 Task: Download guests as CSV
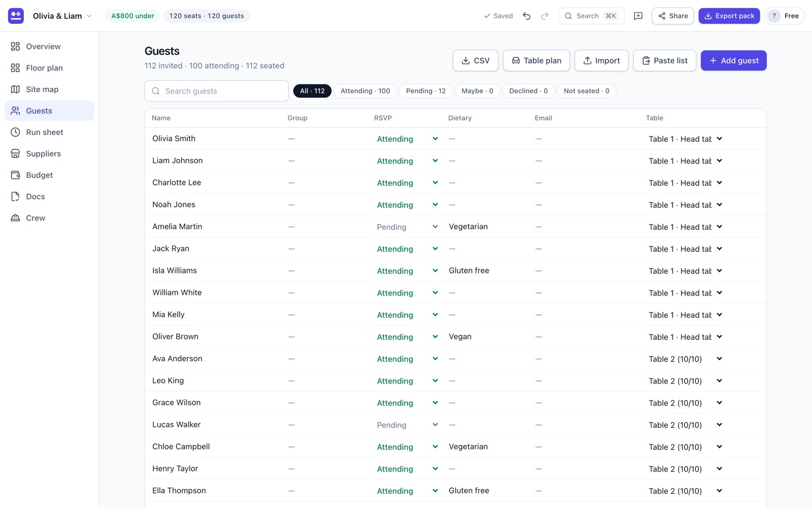coord(476,60)
